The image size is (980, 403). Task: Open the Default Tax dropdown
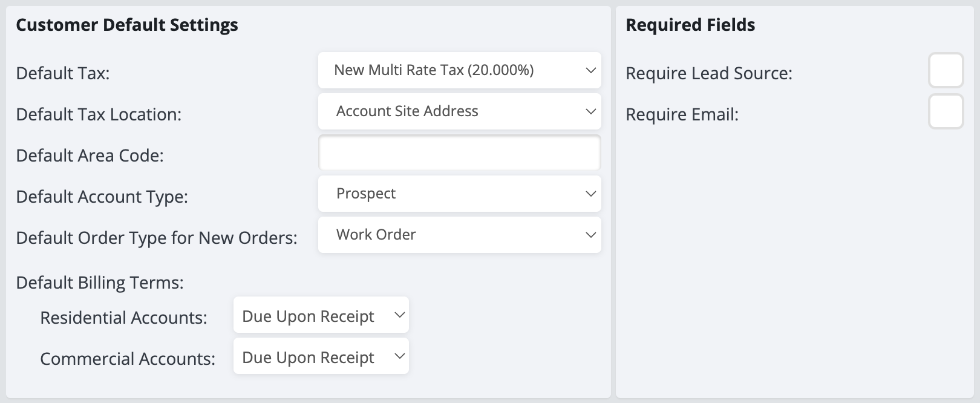click(x=459, y=70)
